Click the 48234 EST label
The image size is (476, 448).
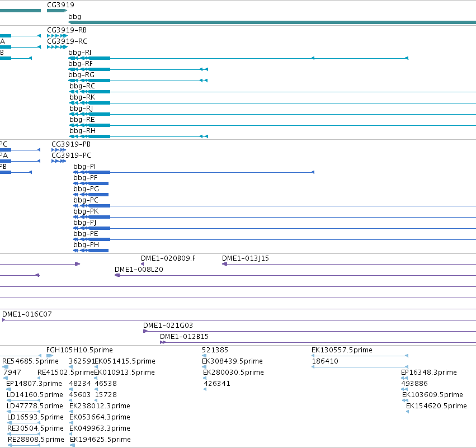tap(80, 384)
